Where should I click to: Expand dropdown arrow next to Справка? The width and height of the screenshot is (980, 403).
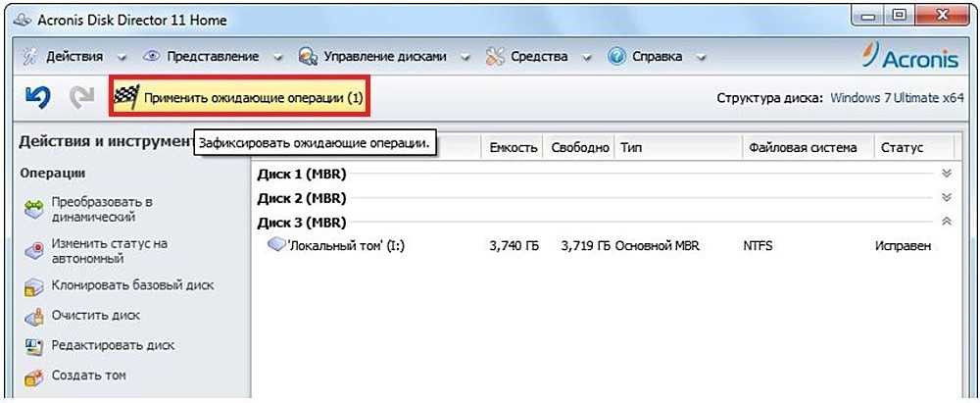point(702,58)
